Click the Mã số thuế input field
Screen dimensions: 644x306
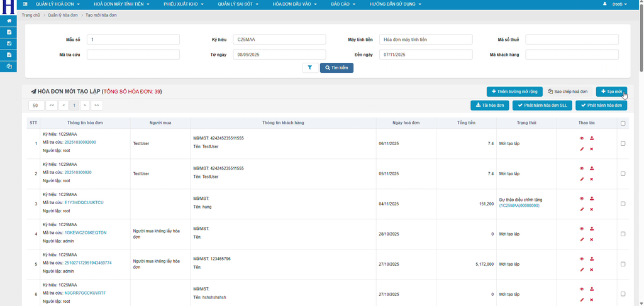point(572,40)
